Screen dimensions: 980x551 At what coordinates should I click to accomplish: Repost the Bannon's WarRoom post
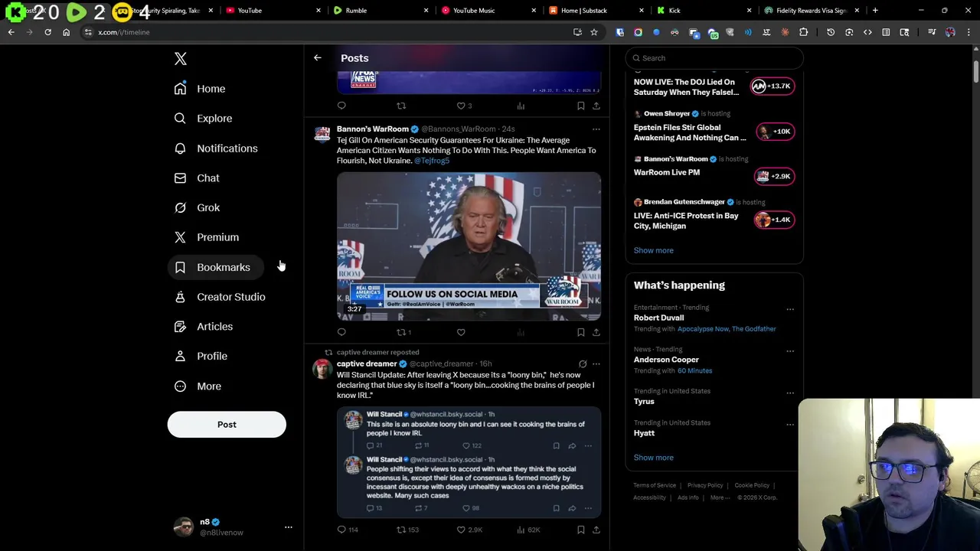(403, 332)
